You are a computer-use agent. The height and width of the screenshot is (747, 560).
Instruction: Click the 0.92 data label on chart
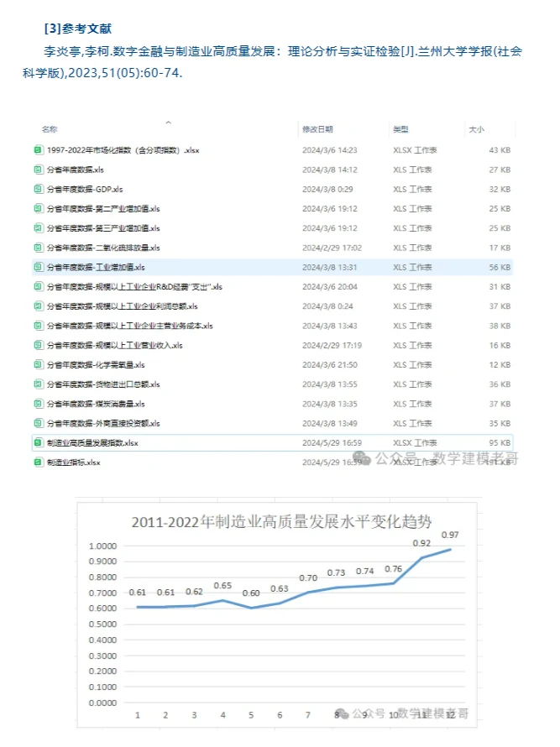coord(421,543)
